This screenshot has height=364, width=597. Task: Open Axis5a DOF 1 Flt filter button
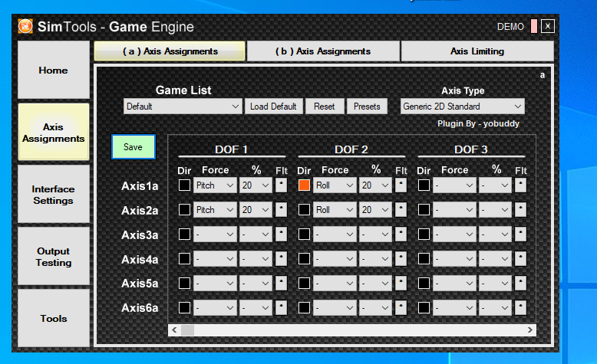click(281, 283)
